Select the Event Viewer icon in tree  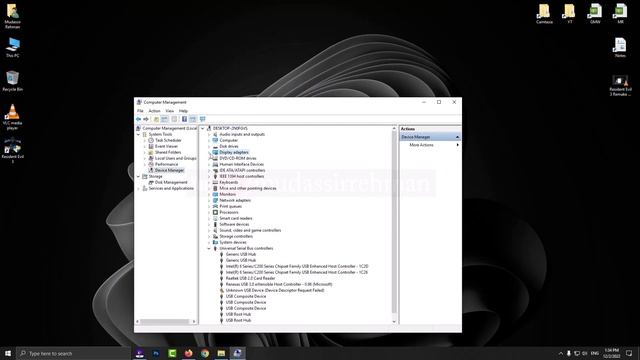pos(151,146)
